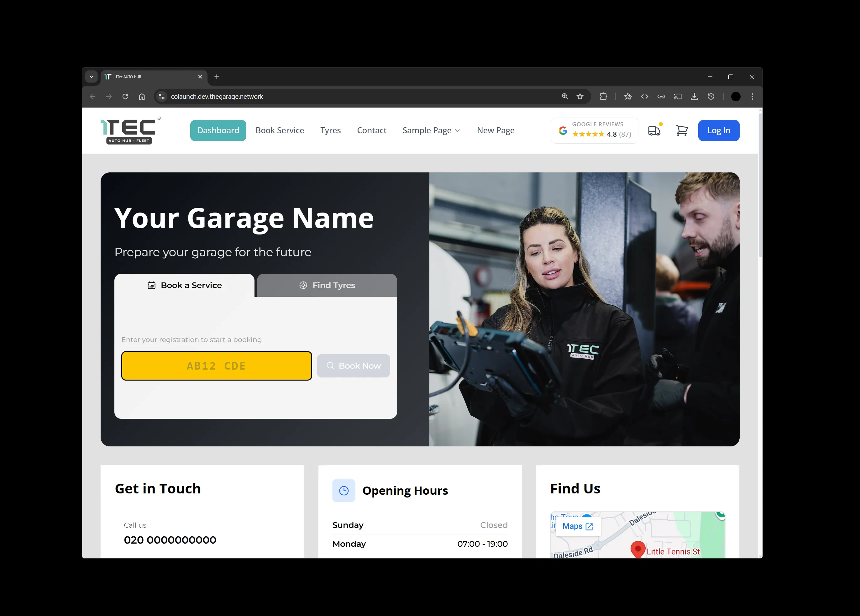Click the Google Reviews rating badge
This screenshot has height=616, width=860.
594,130
